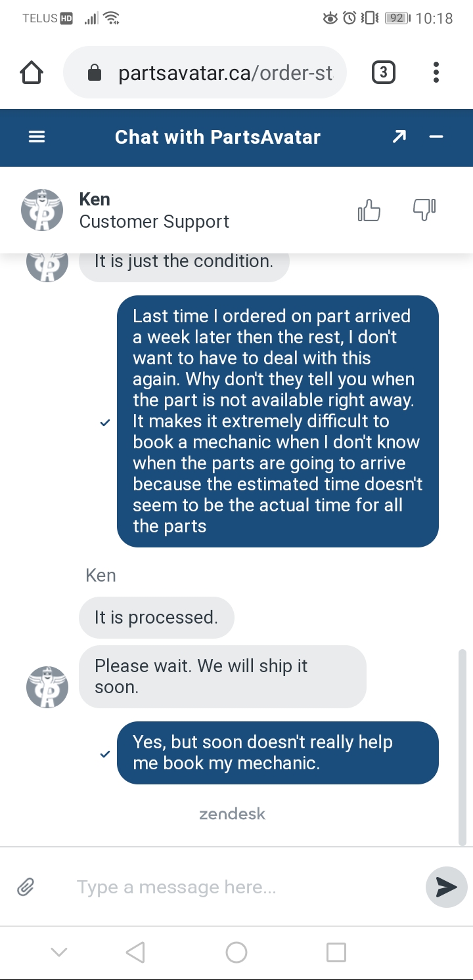Tap the Android home circle button
Screen dimensions: 473x980
tap(236, 952)
